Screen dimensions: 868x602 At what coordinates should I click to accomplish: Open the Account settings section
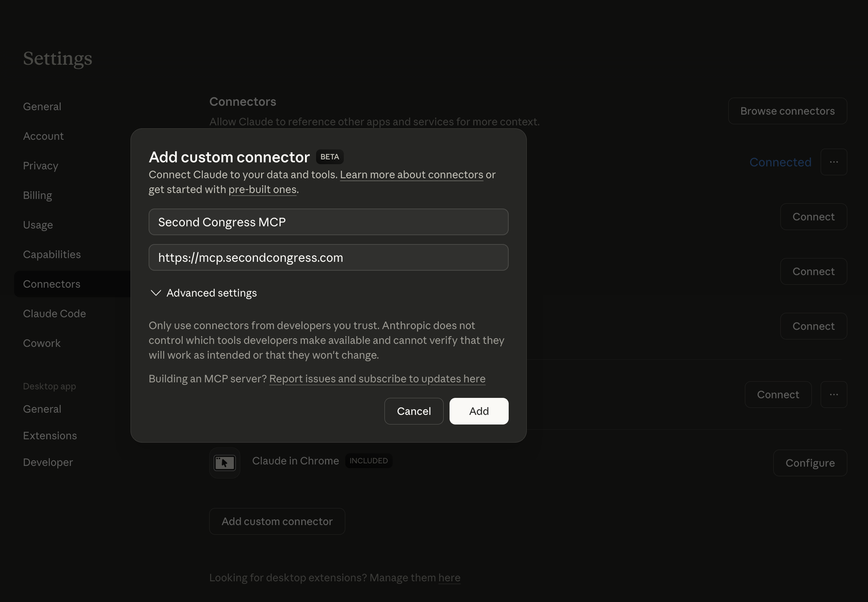[43, 136]
